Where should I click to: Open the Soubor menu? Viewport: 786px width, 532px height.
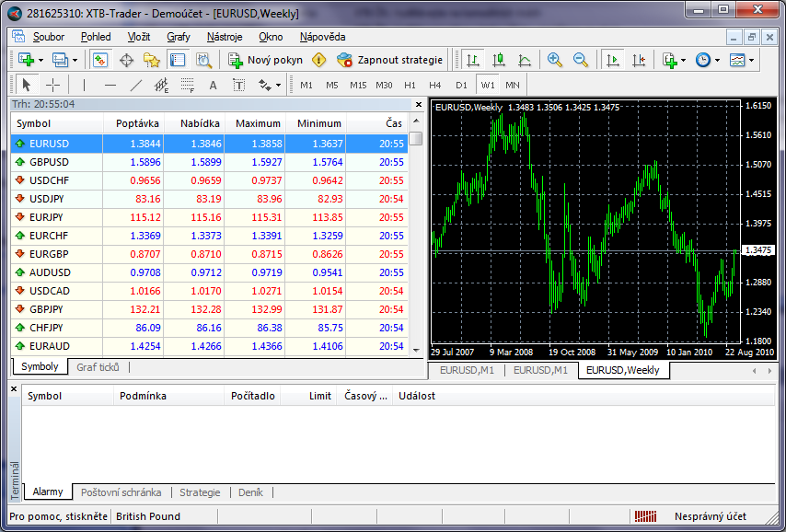[49, 37]
